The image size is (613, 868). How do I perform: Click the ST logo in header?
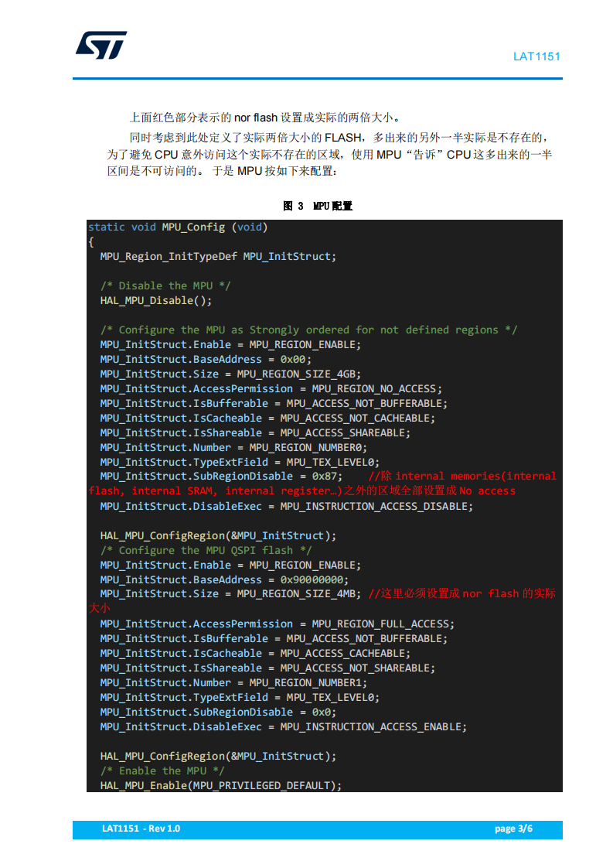[x=101, y=45]
